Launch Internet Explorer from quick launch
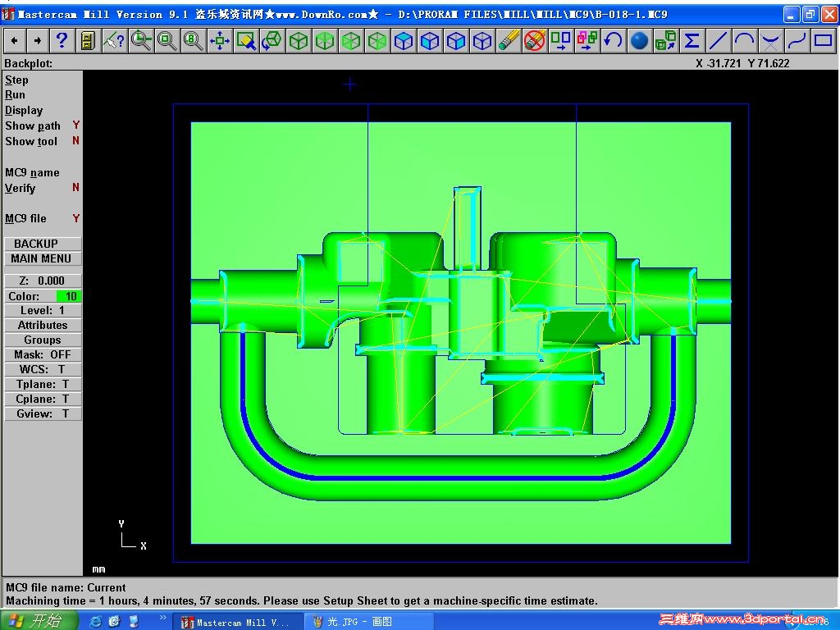This screenshot has height=630, width=840. click(x=95, y=622)
